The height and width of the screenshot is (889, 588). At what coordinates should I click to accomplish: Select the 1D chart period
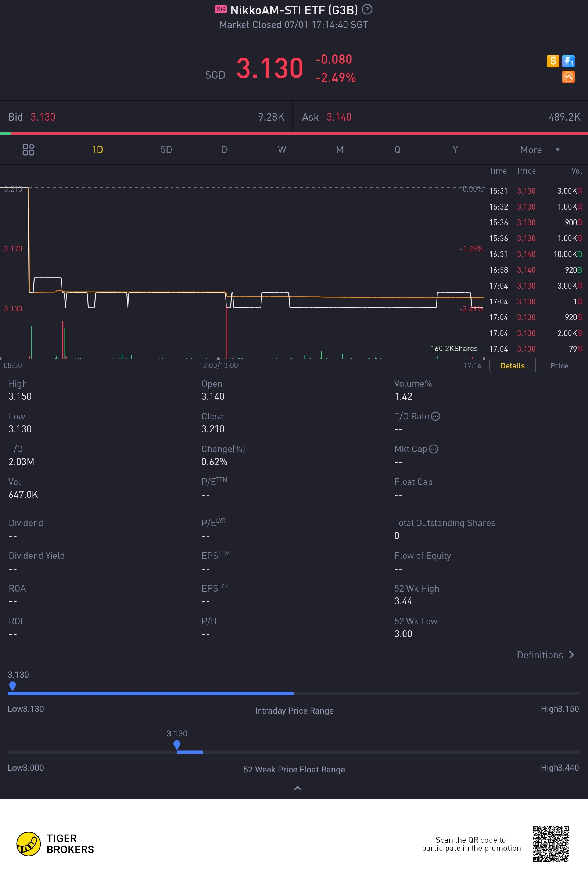click(97, 150)
